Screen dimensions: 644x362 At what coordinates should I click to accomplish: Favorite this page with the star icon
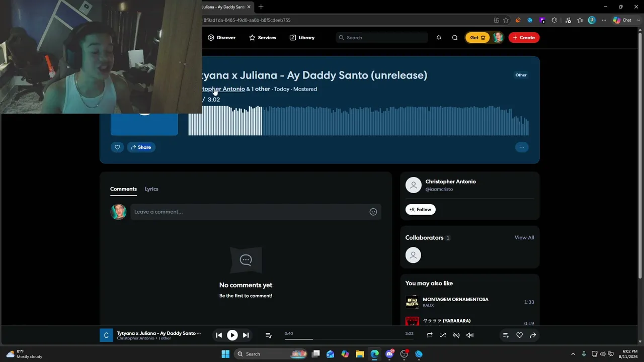(x=506, y=20)
